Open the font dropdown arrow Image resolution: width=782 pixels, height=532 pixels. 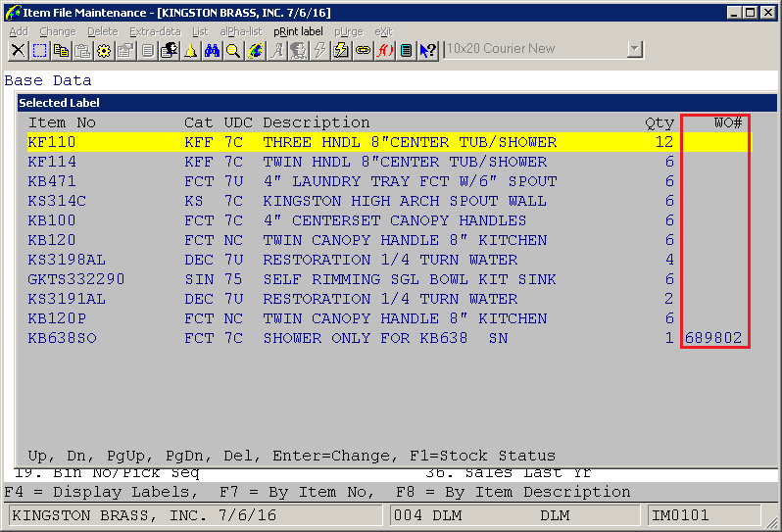click(x=634, y=49)
